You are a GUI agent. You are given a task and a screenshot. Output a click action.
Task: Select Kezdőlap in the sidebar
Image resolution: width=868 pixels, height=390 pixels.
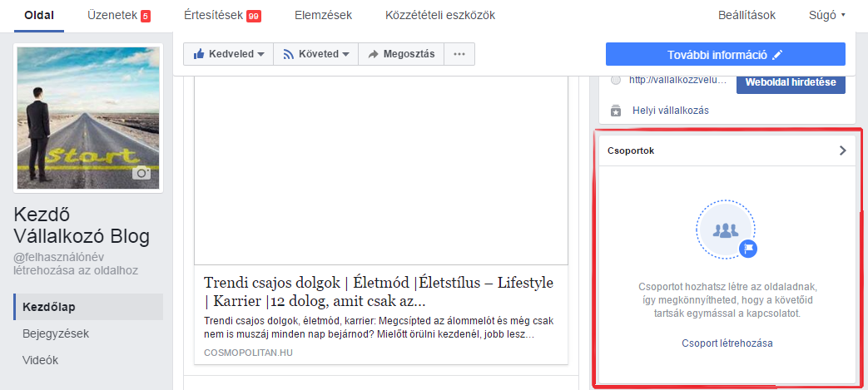coord(88,307)
